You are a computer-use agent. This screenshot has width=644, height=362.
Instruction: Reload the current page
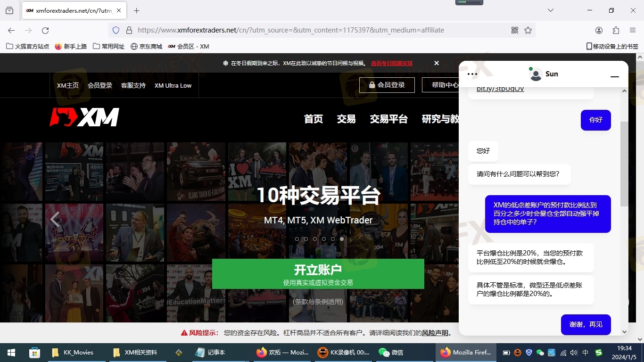coord(45,30)
